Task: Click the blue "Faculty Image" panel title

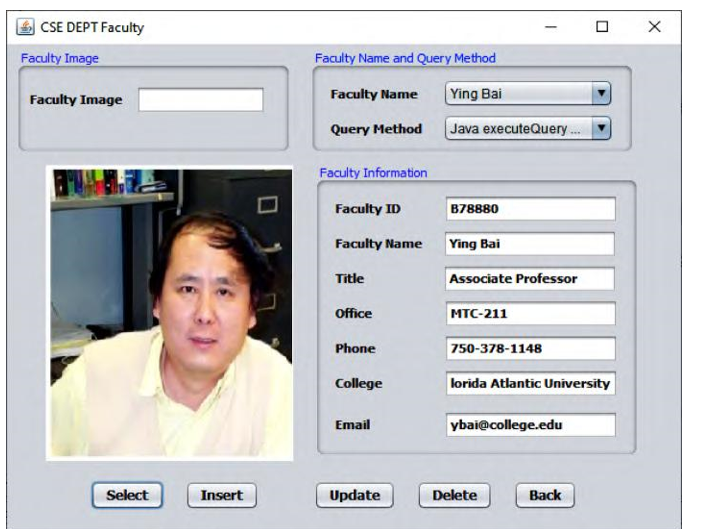Action: 60,58
